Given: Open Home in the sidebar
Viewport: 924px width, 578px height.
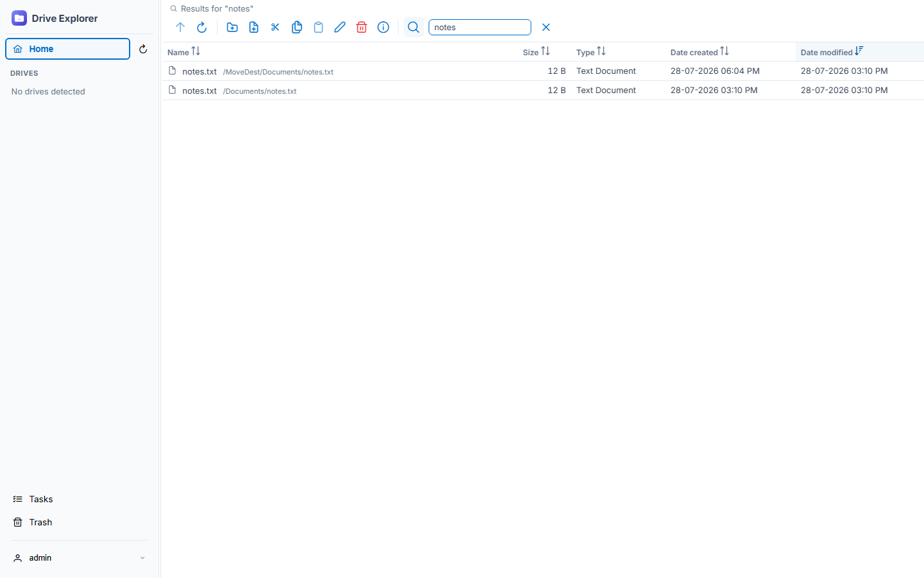Looking at the screenshot, I should click(x=67, y=49).
